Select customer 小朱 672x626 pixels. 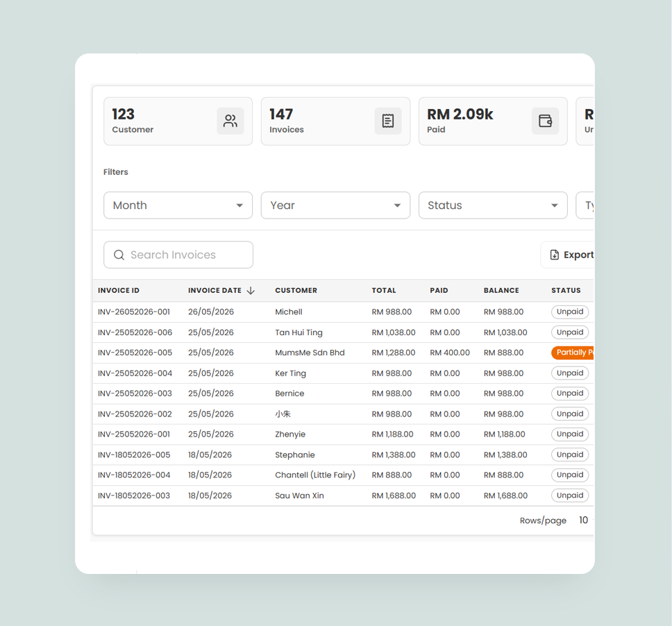[x=283, y=414]
